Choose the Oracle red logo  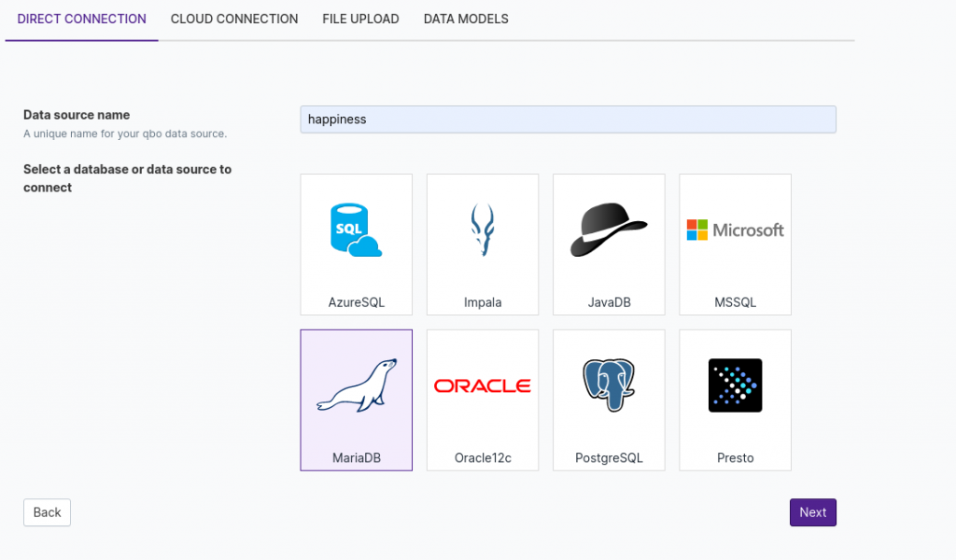483,385
